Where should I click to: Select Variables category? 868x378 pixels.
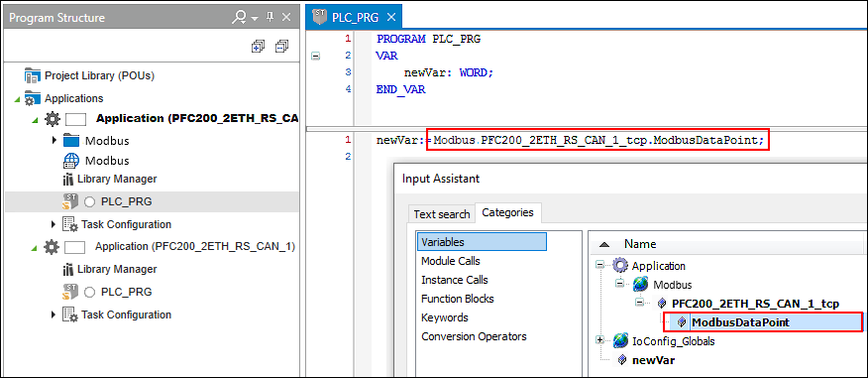[482, 242]
